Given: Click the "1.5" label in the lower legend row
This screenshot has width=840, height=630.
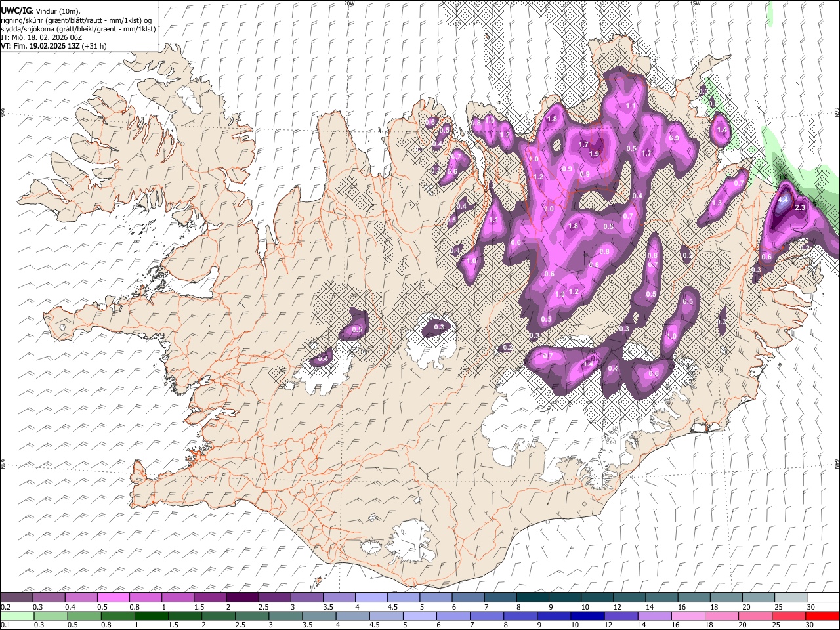Looking at the screenshot, I should (x=173, y=625).
